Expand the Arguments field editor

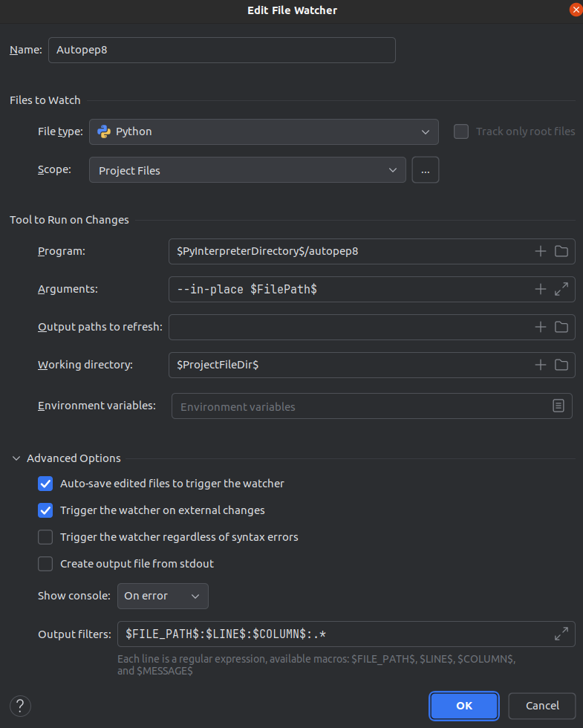[x=561, y=289]
